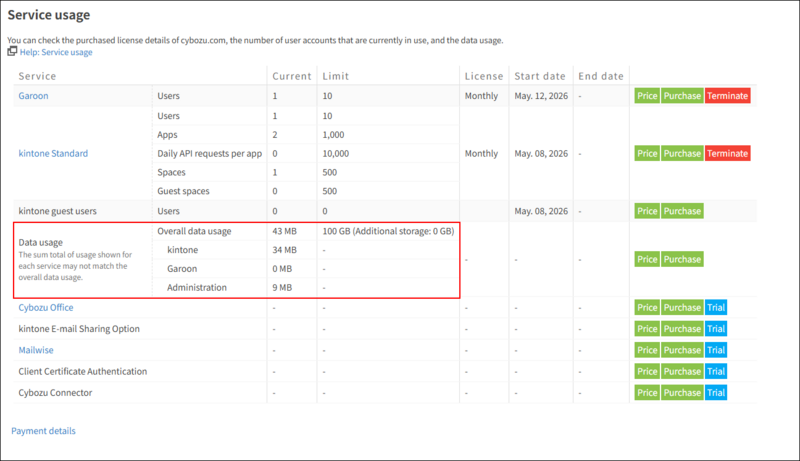Viewport: 800px width, 461px height.
Task: Click Price for kintone E-mail Sharing Option
Action: [647, 329]
